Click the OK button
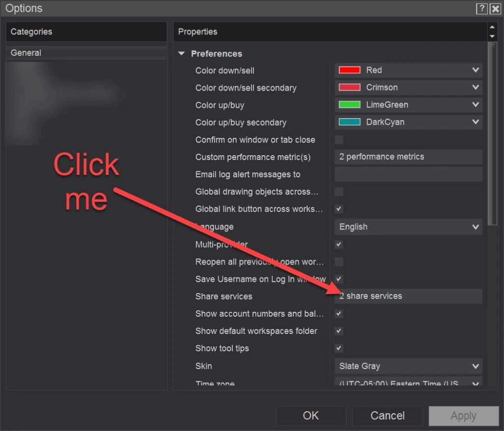Viewport: 504px width, 431px height. tap(311, 416)
